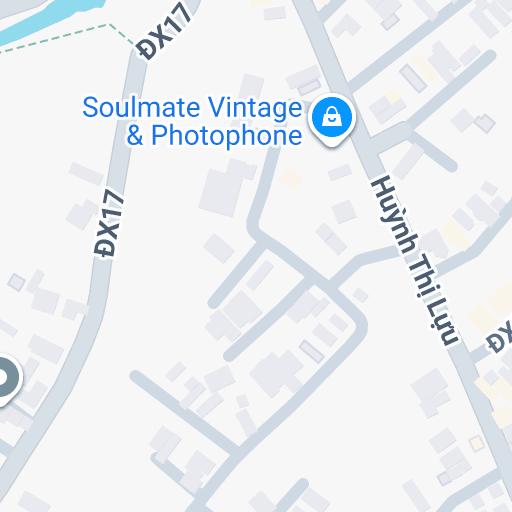Screen dimensions: 512x512
Task: Click the Huỳnh Thị Lựu street label
Action: pyautogui.click(x=415, y=260)
